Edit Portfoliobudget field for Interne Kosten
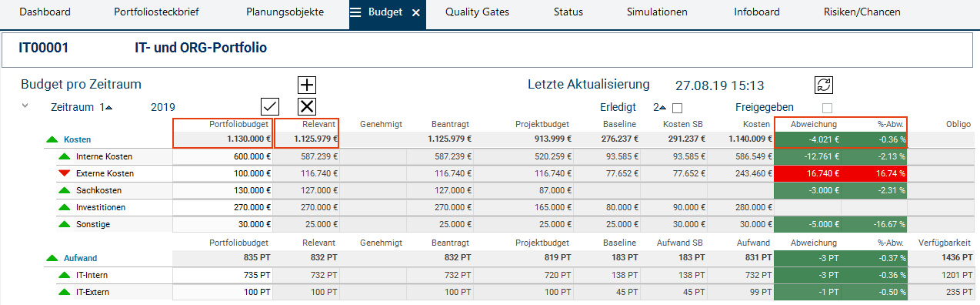Screen dimensions: 980x305 pos(222,156)
